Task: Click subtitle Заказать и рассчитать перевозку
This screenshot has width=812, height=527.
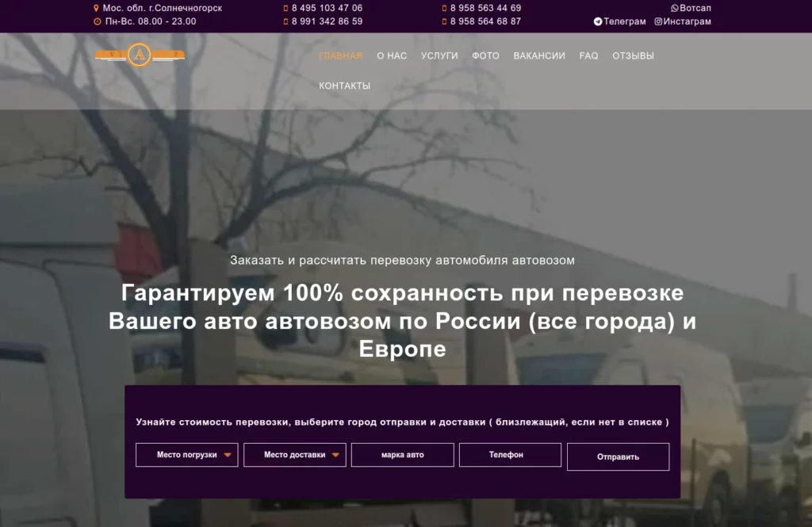Action: pos(402,261)
